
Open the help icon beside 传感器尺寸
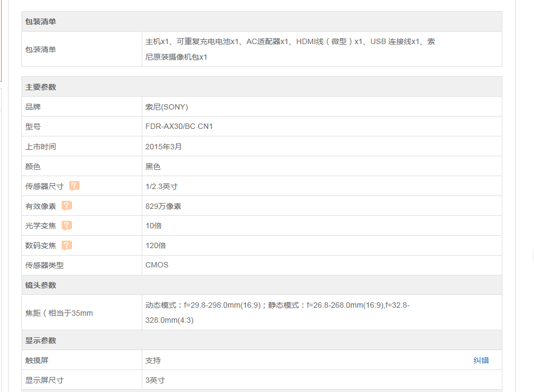(x=74, y=186)
